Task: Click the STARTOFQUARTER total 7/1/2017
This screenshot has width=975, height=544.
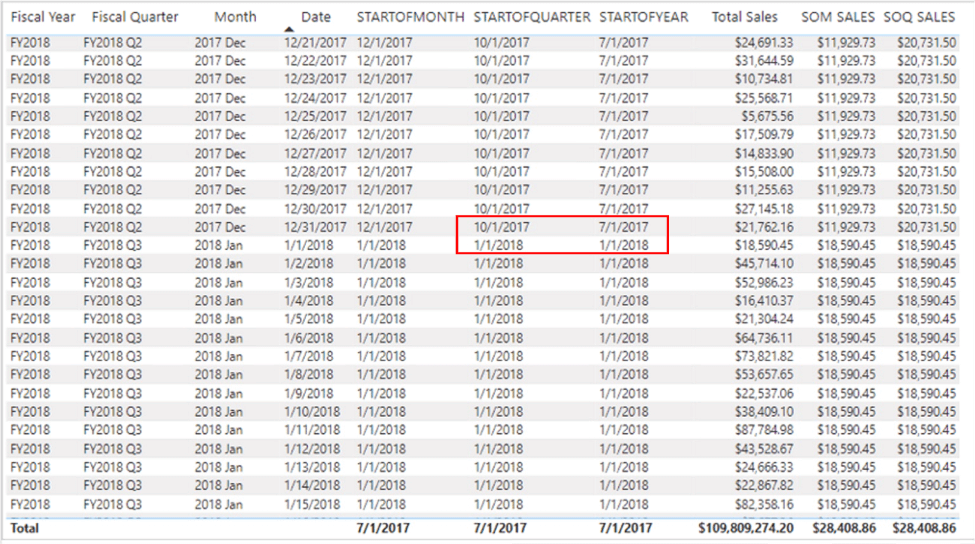Action: pos(500,528)
